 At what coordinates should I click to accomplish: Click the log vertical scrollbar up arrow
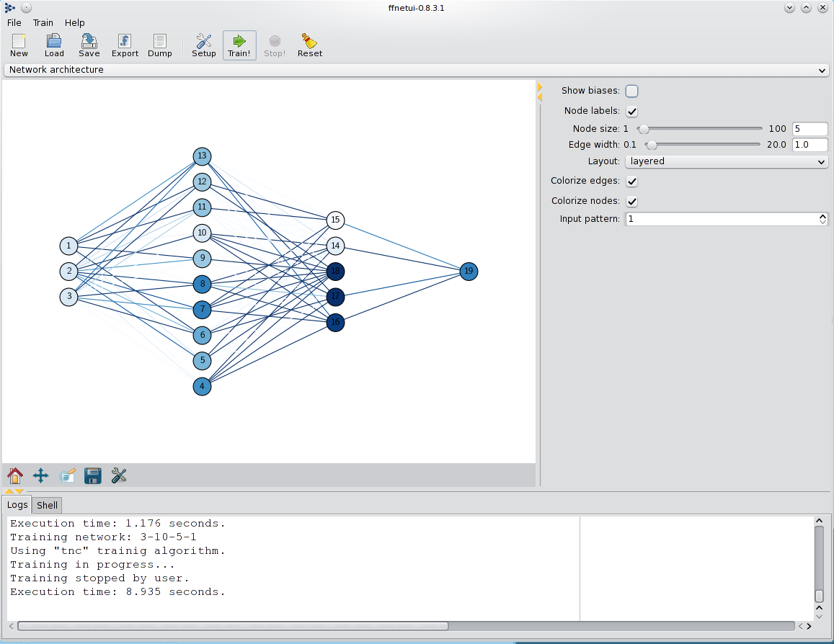pyautogui.click(x=819, y=521)
